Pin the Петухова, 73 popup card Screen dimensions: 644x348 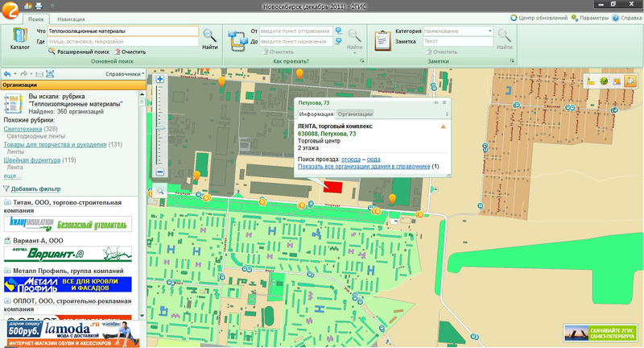(x=436, y=103)
